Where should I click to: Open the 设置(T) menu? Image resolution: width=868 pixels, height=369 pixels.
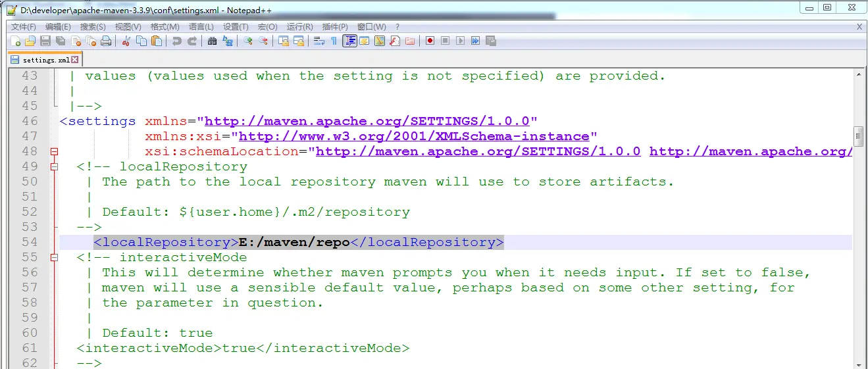[236, 27]
